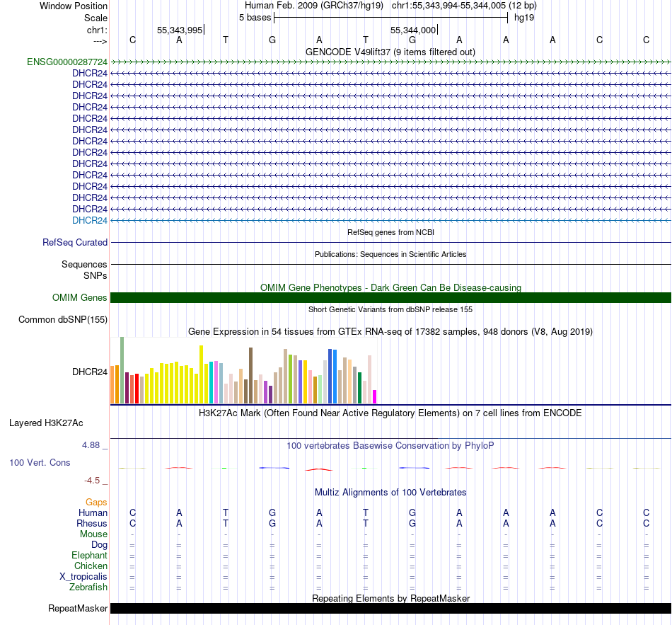Image resolution: width=672 pixels, height=625 pixels.
Task: Click the Scale row label
Action: click(x=95, y=18)
